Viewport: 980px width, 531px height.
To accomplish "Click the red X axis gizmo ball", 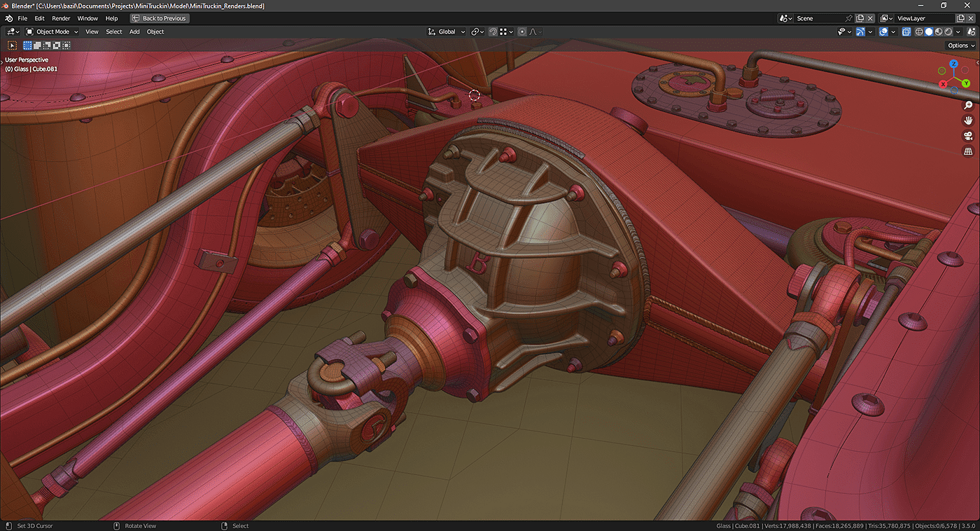I will [944, 83].
